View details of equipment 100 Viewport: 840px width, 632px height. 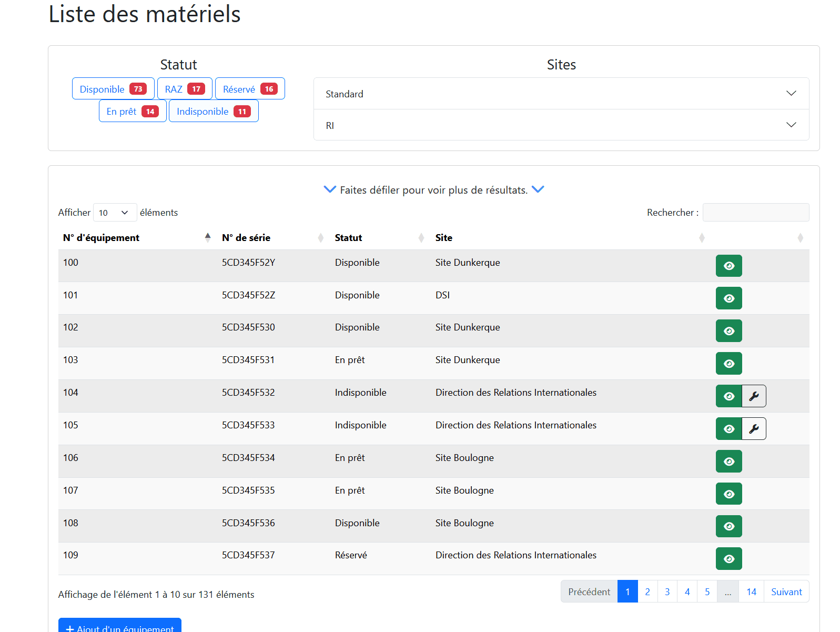(x=728, y=266)
